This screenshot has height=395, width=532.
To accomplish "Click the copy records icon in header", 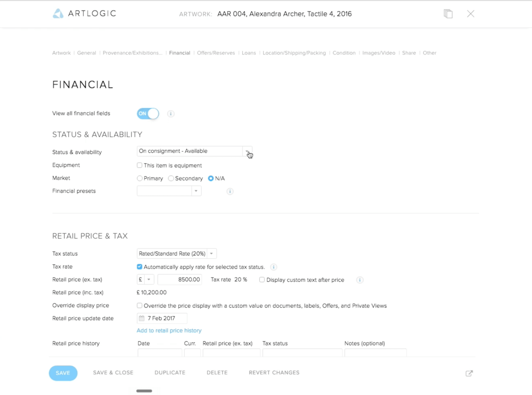I will (x=448, y=14).
